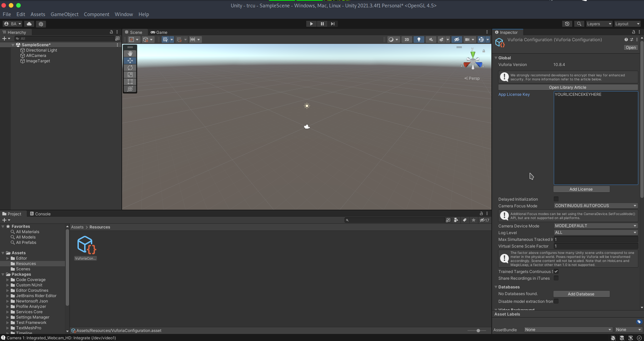Open the GameObject menu
Screen dimensions: 644x341
pos(64,14)
